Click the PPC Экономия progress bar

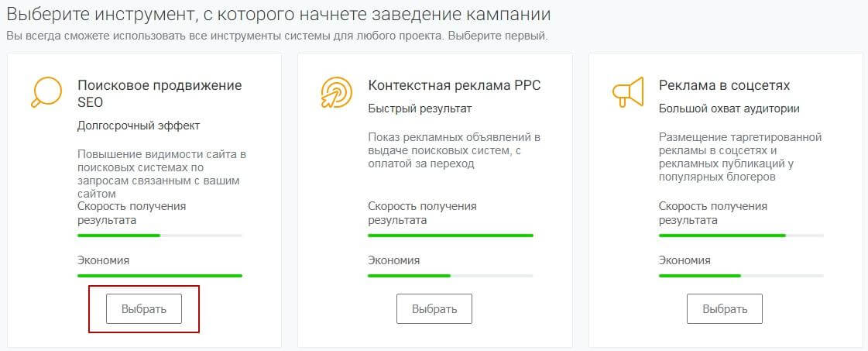tap(450, 275)
